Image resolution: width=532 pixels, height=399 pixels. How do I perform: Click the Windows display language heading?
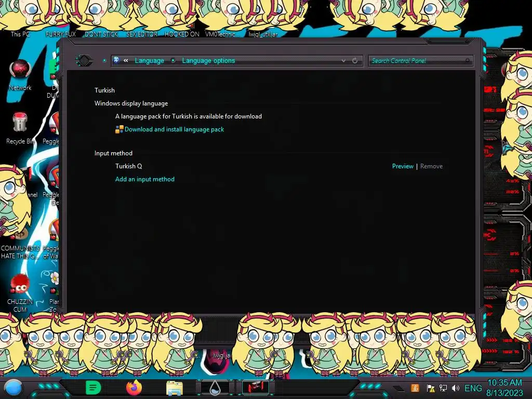coord(131,103)
